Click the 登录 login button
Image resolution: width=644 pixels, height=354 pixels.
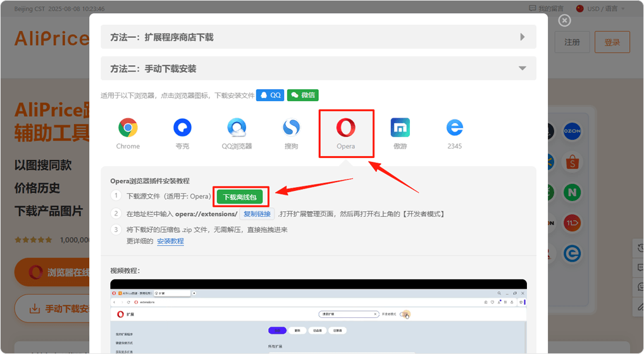pos(612,42)
